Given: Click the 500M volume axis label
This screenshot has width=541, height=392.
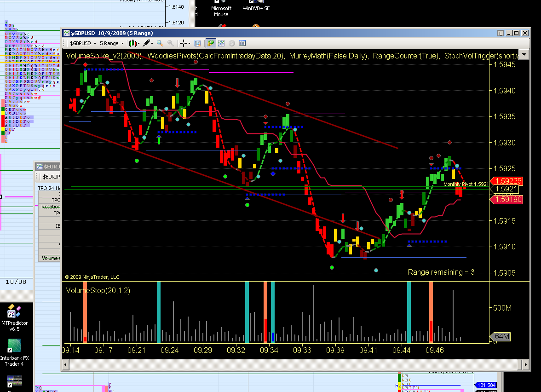Looking at the screenshot, I should tap(502, 308).
